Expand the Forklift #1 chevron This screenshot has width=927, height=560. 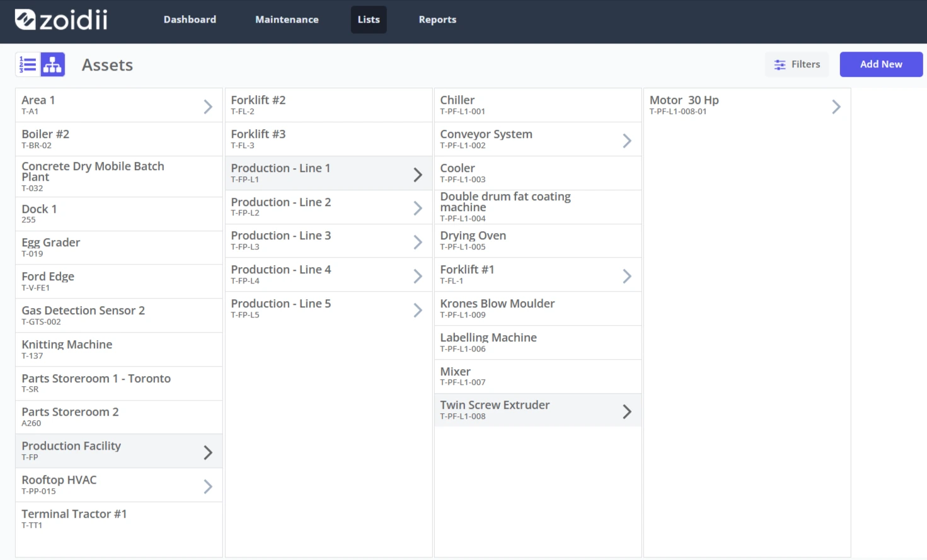[627, 276]
